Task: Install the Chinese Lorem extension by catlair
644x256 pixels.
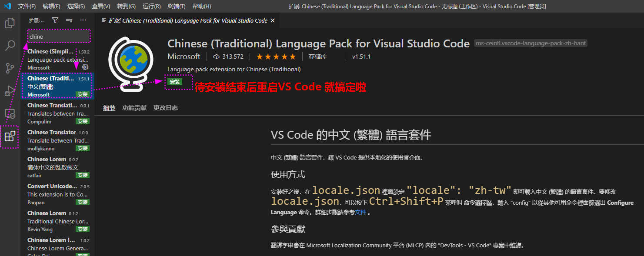Action: [x=83, y=175]
